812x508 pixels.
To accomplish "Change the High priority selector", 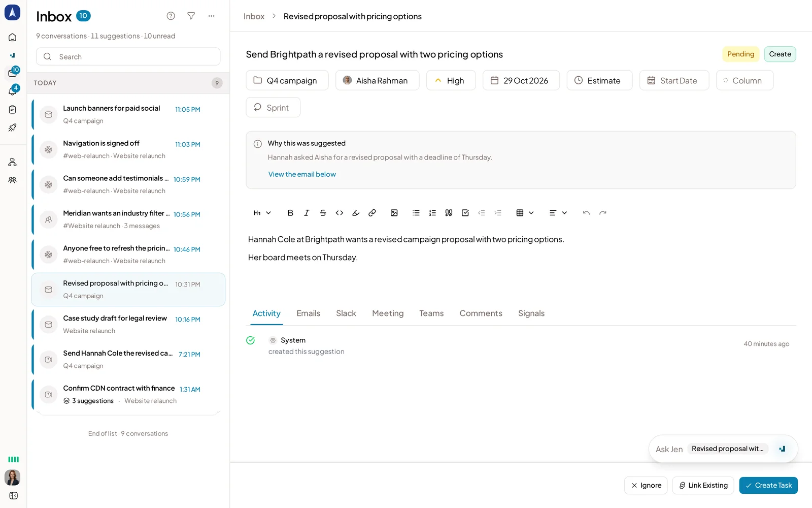I will coord(451,80).
